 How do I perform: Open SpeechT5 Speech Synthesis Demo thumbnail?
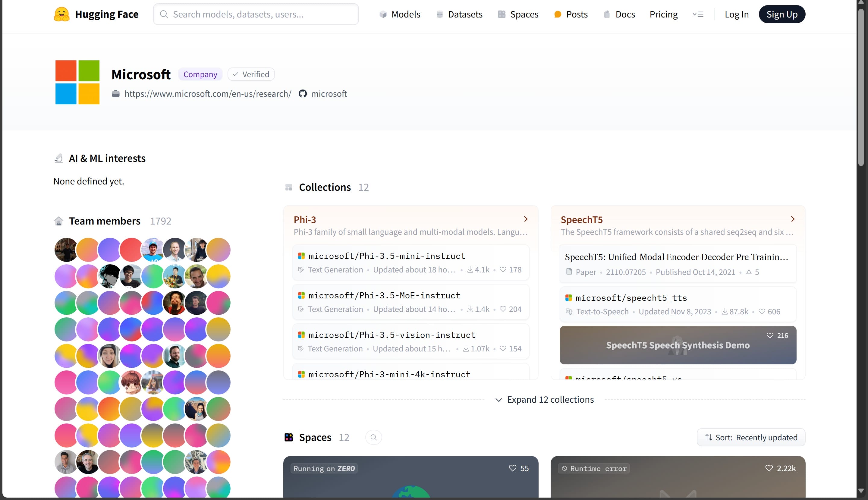[x=678, y=345]
